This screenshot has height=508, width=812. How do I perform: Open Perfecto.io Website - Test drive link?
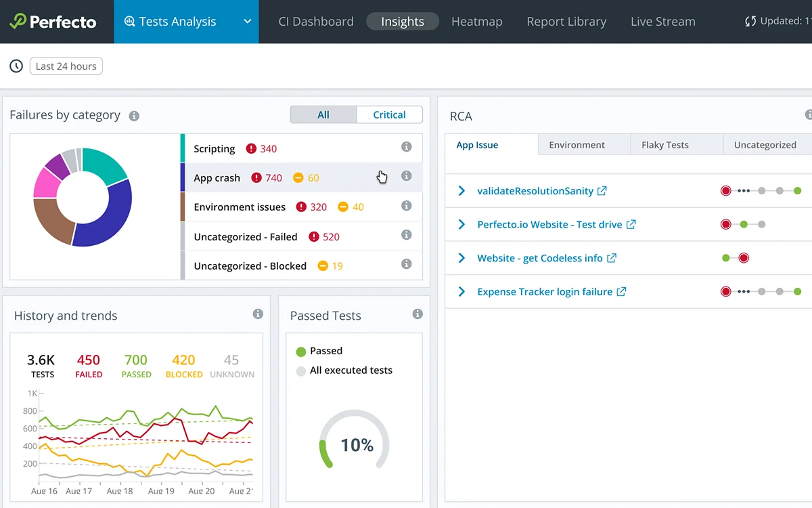[549, 224]
